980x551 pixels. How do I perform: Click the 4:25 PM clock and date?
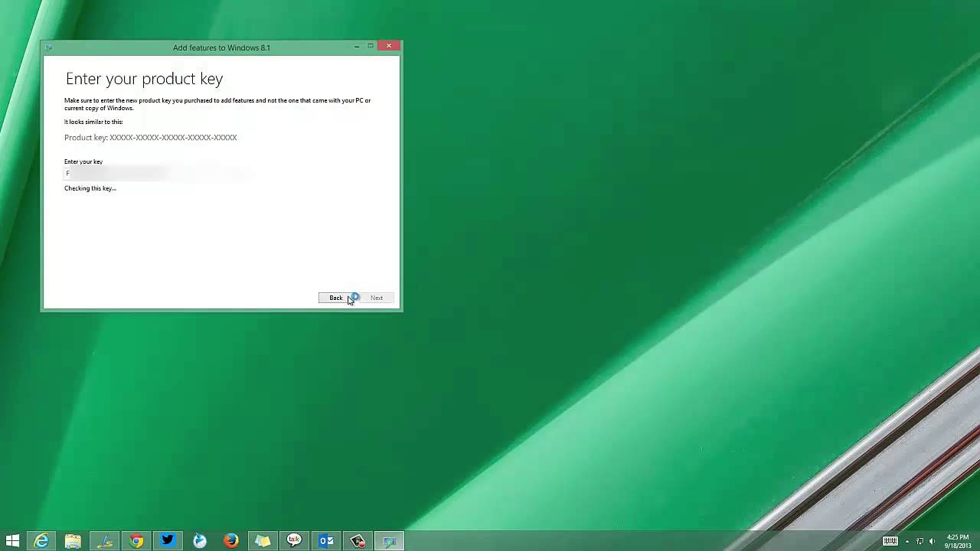(x=958, y=541)
